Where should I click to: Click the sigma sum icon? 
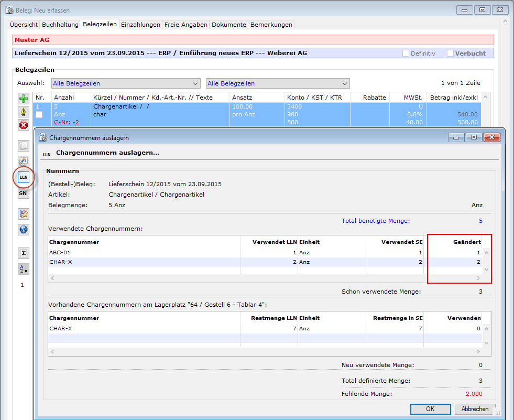[x=24, y=253]
